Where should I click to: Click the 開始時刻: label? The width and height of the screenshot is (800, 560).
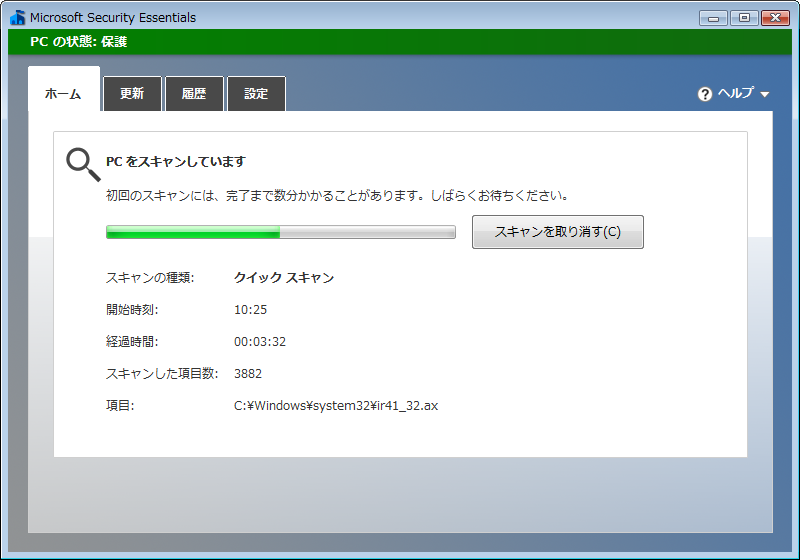coord(132,310)
